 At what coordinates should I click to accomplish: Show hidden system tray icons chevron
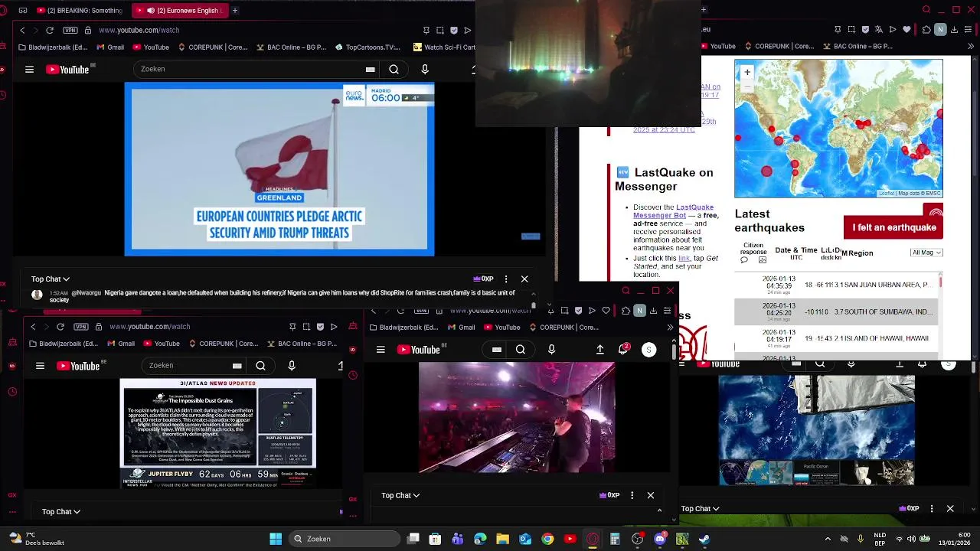point(828,539)
